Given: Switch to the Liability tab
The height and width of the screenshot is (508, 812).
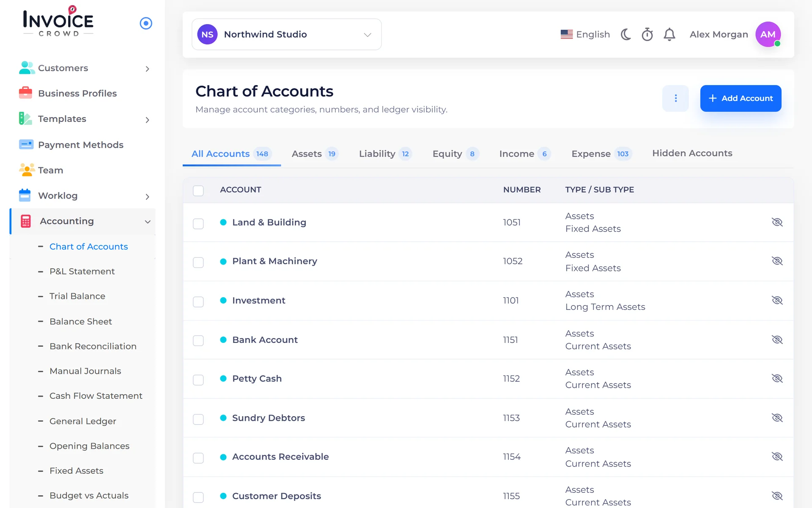Looking at the screenshot, I should pyautogui.click(x=385, y=154).
